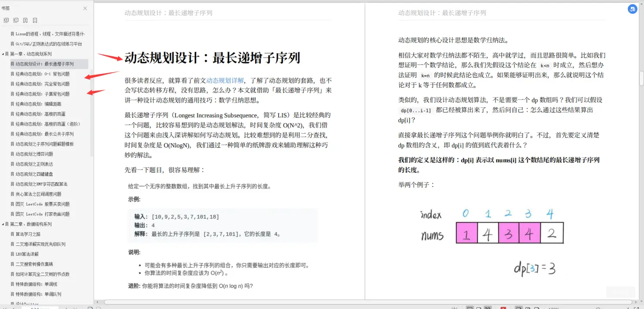Click the expand-all bookmarks icon

6,20
